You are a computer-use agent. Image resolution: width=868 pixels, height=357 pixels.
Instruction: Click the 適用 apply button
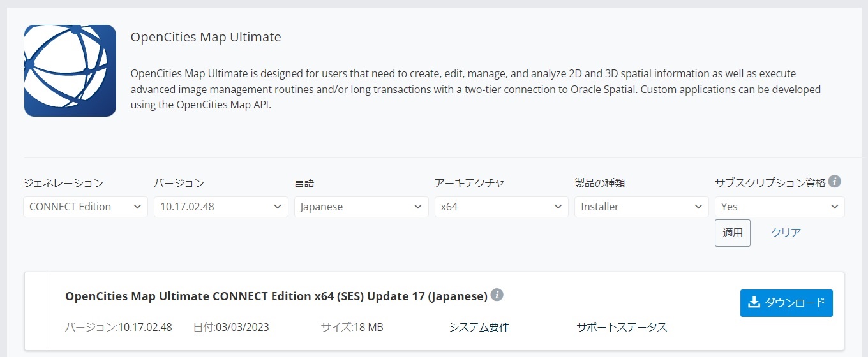(x=733, y=233)
